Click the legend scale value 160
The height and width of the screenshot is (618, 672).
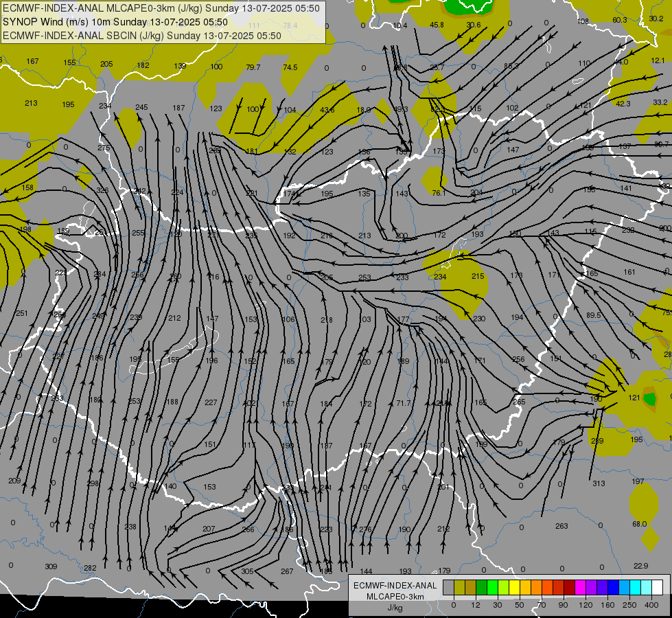pyautogui.click(x=607, y=605)
